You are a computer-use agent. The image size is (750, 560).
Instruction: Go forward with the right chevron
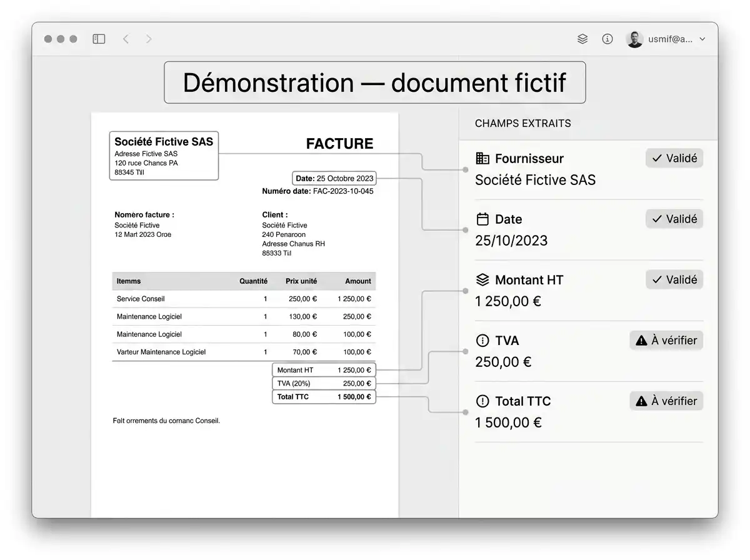pos(149,39)
